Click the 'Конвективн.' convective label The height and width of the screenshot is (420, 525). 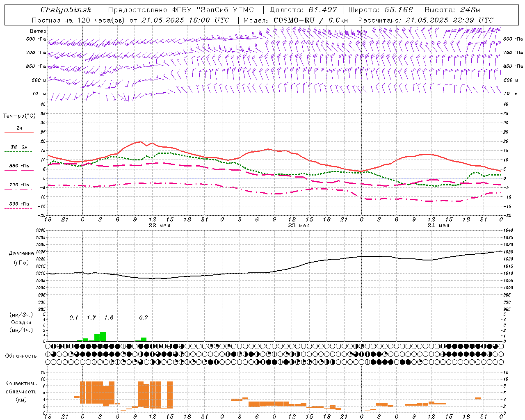(x=21, y=383)
